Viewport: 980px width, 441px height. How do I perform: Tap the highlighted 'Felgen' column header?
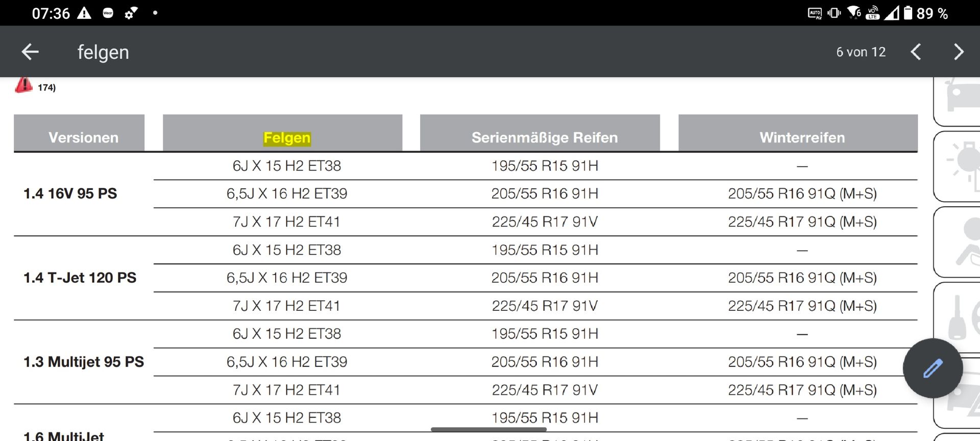coord(287,138)
